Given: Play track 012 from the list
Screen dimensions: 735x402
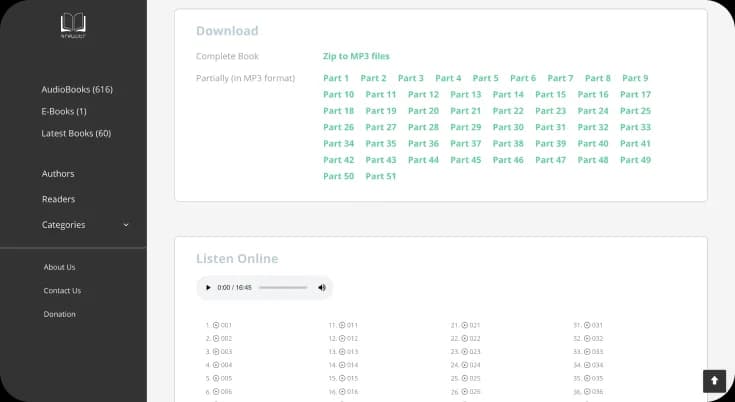Looking at the screenshot, I should click(x=348, y=338).
